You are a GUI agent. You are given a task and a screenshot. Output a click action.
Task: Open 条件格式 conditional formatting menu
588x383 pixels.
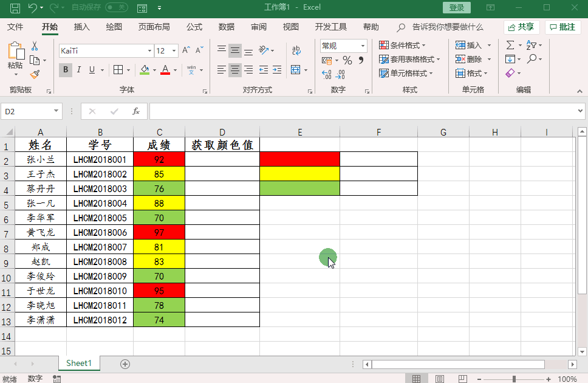click(402, 46)
